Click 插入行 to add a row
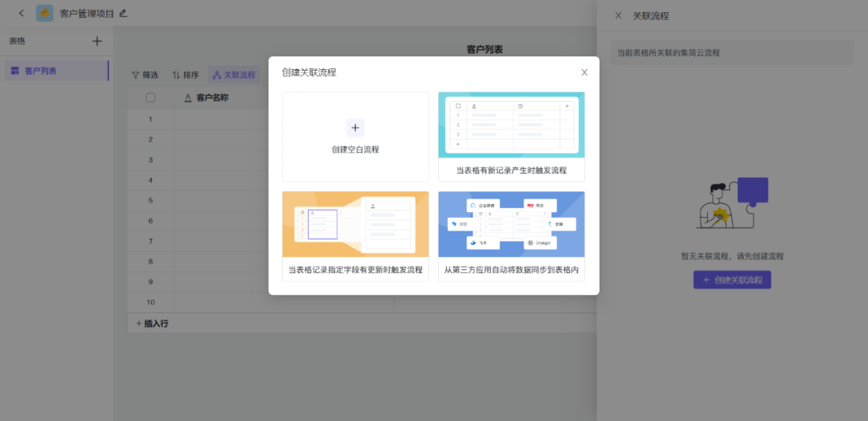This screenshot has width=868, height=421. pyautogui.click(x=152, y=323)
